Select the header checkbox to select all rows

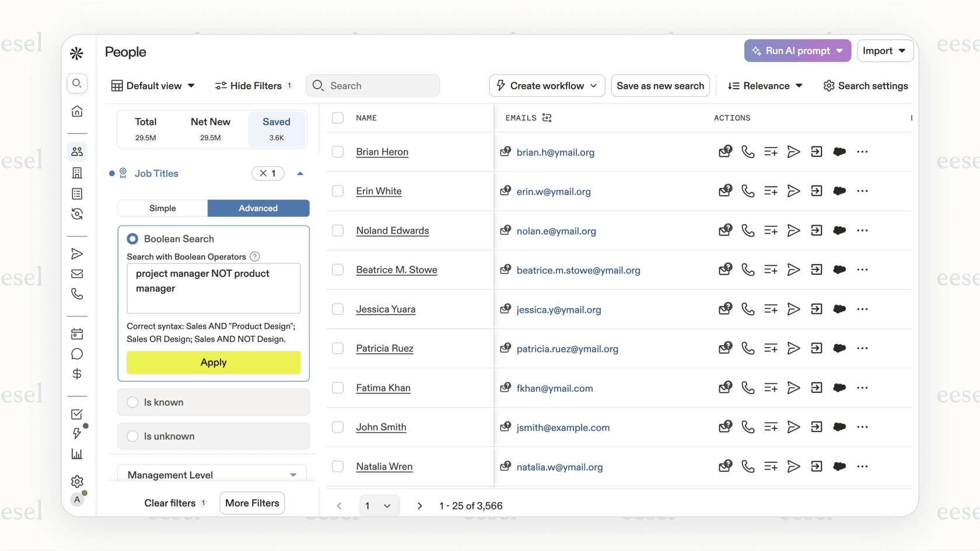tap(338, 117)
